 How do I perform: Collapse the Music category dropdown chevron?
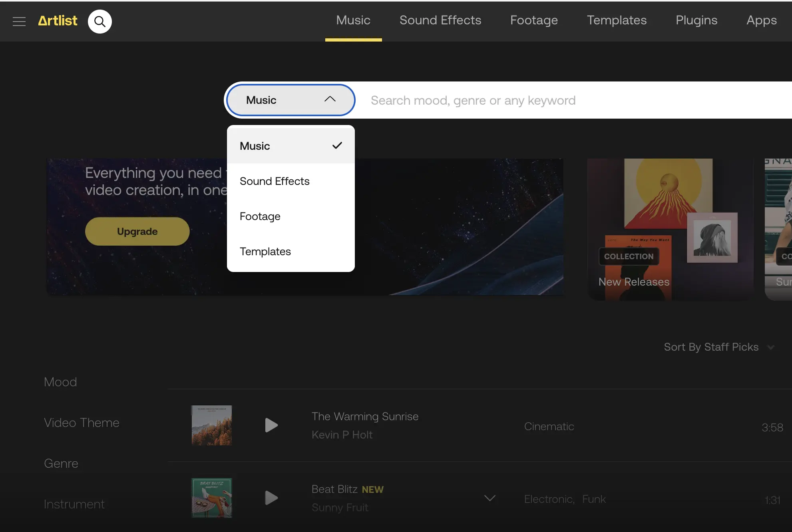click(x=330, y=99)
